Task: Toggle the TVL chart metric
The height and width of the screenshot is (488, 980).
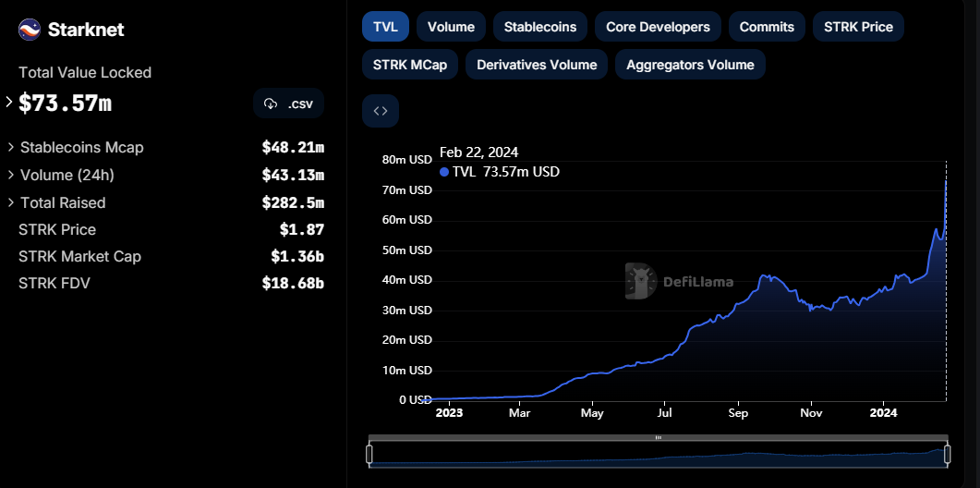Action: click(385, 27)
